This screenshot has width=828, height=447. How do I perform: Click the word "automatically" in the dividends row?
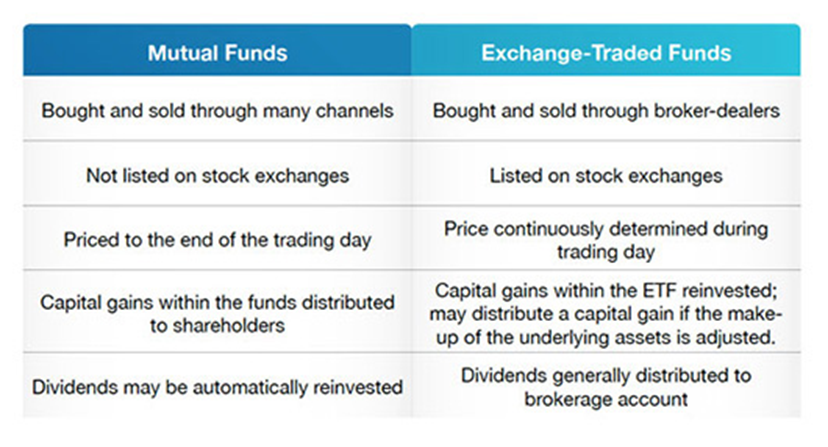(259, 387)
